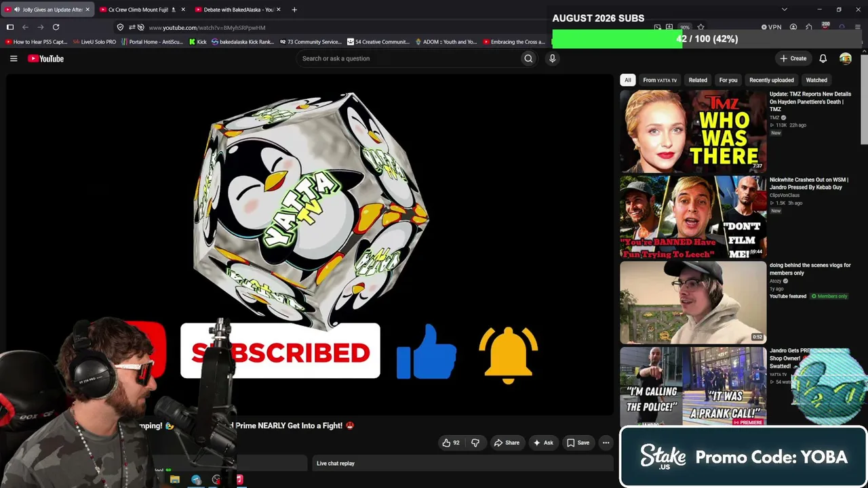Open bakedalaska Kick Rank bookmark

pos(243,42)
